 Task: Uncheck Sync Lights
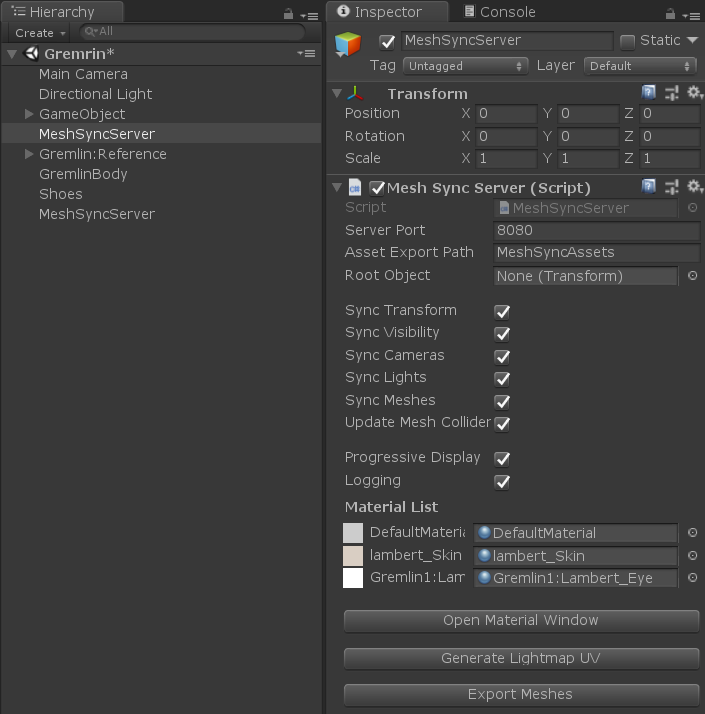(x=502, y=379)
